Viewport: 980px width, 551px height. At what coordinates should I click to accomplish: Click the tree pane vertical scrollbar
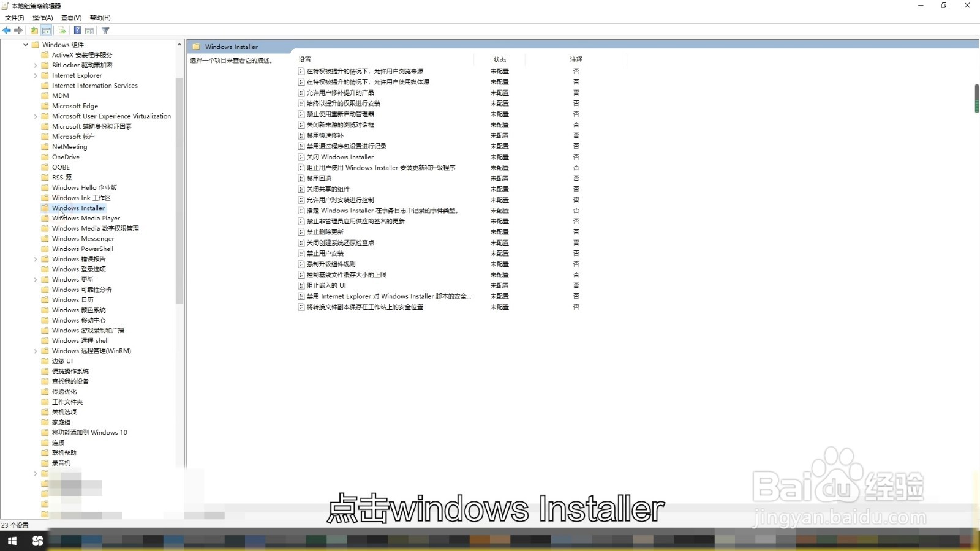pyautogui.click(x=179, y=190)
